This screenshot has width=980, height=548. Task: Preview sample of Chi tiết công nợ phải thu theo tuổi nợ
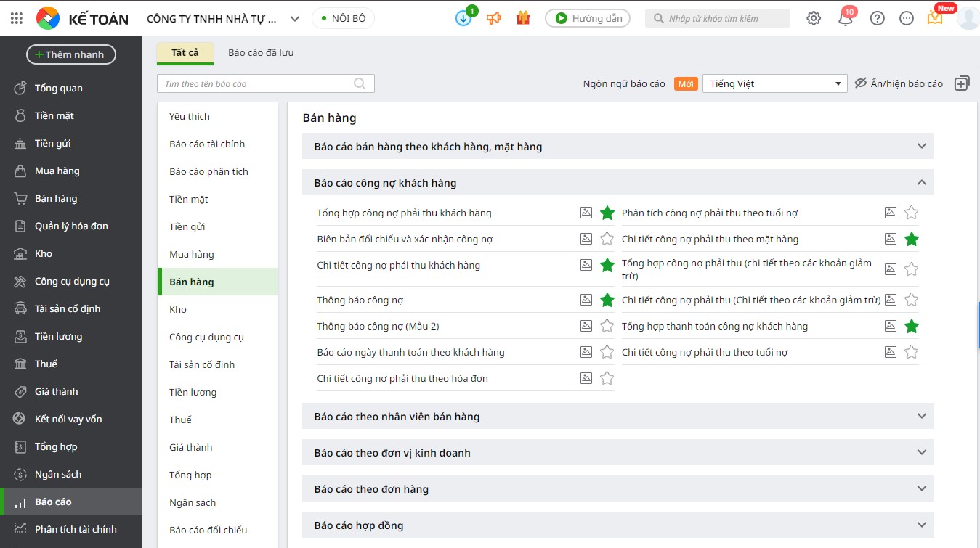point(891,352)
